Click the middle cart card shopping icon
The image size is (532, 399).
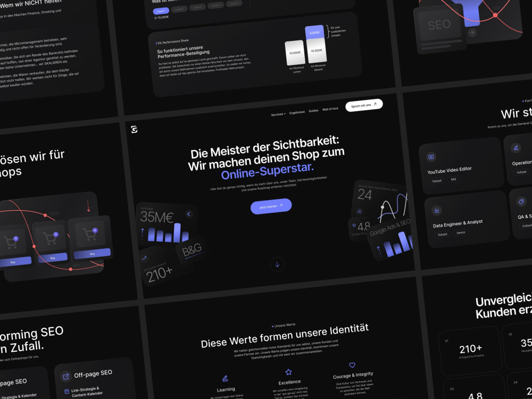[50, 238]
